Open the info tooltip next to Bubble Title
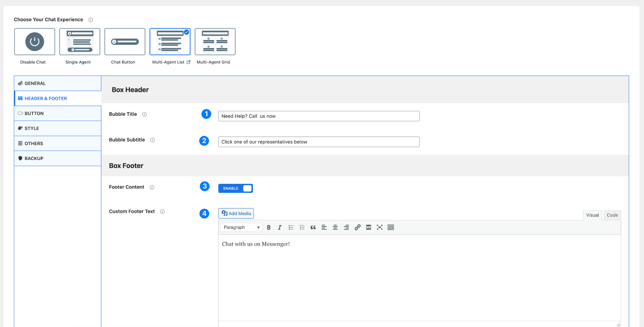This screenshot has height=327, width=644. pyautogui.click(x=144, y=114)
